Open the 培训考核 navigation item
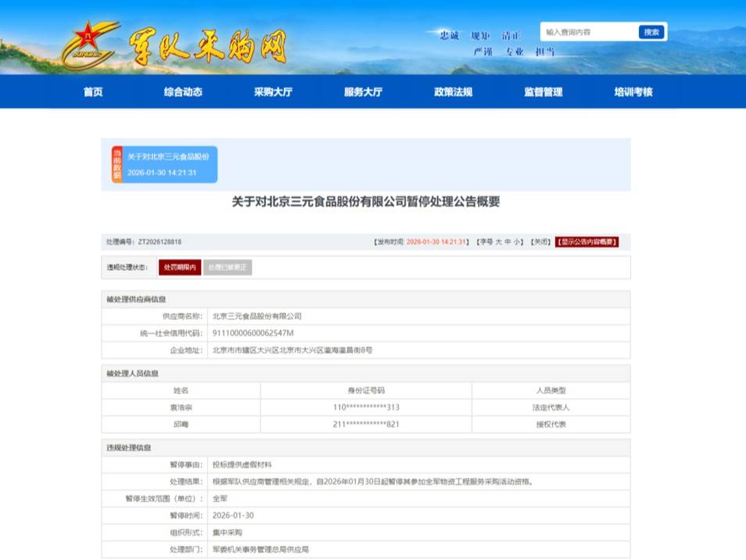The image size is (746, 560). [633, 92]
